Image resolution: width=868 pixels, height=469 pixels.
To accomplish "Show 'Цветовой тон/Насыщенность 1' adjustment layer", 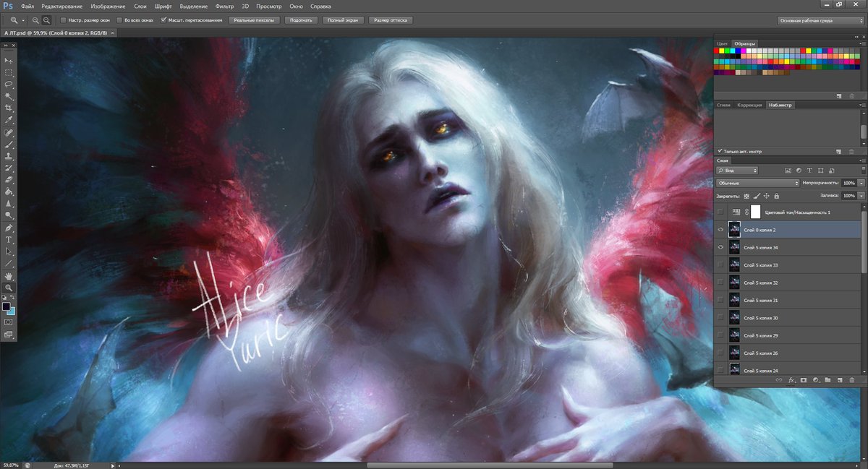I will (x=720, y=212).
